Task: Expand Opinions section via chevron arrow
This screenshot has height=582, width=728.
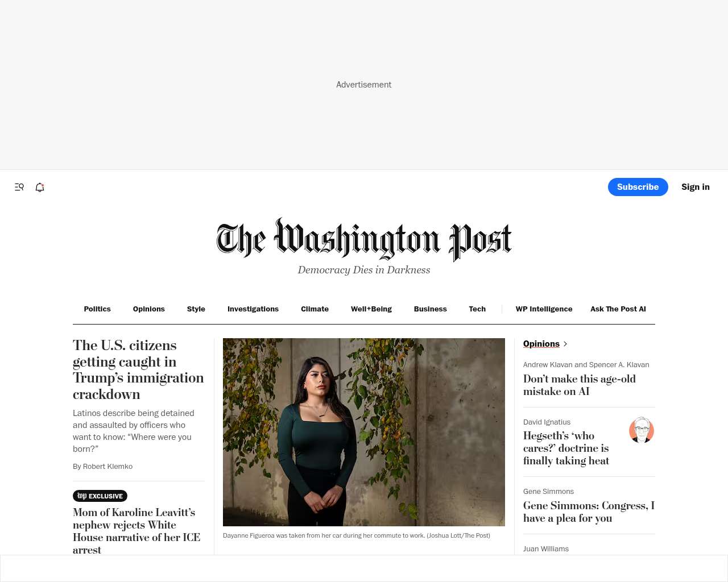Action: click(x=565, y=344)
